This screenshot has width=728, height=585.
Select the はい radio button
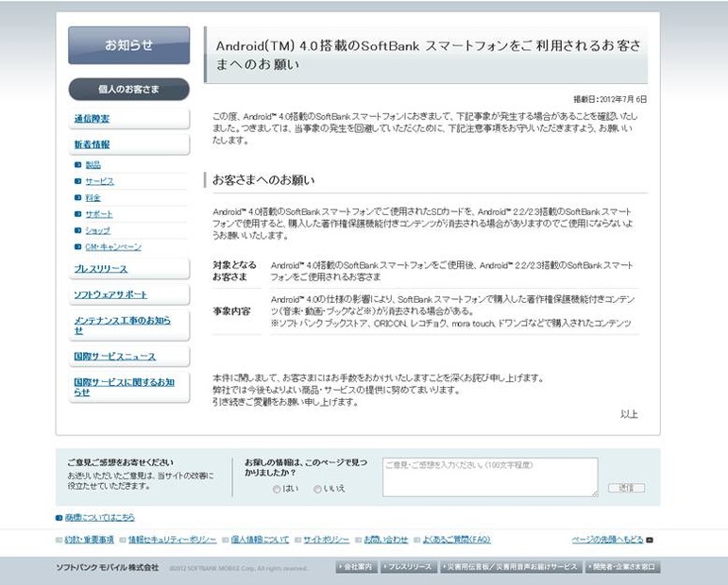pos(277,489)
